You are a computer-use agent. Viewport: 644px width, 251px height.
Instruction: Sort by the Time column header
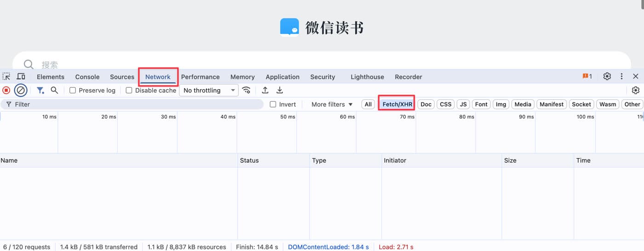tap(609, 160)
